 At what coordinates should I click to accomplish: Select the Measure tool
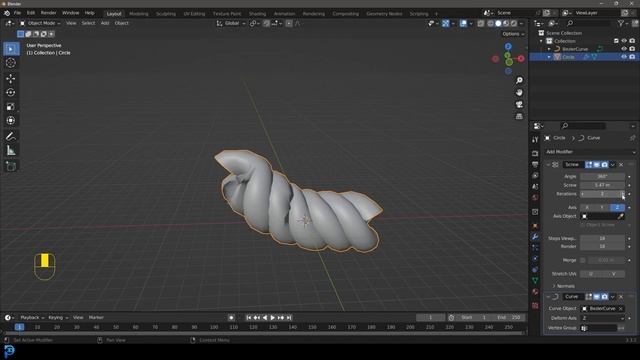[x=11, y=151]
